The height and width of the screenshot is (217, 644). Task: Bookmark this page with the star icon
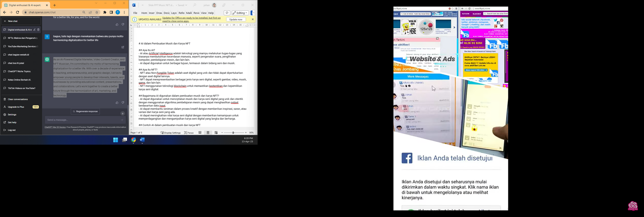point(97,13)
